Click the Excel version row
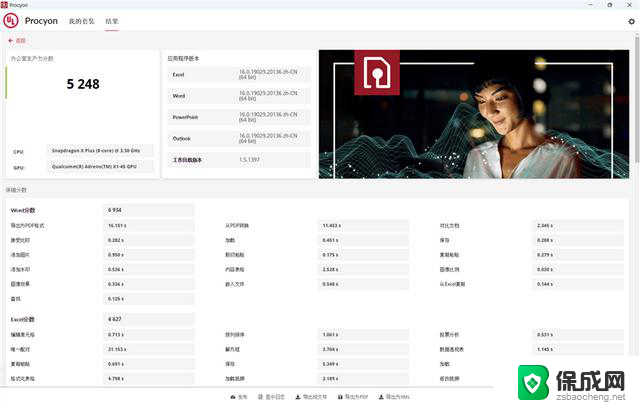Screen dimensions: 640x406 (x=239, y=75)
